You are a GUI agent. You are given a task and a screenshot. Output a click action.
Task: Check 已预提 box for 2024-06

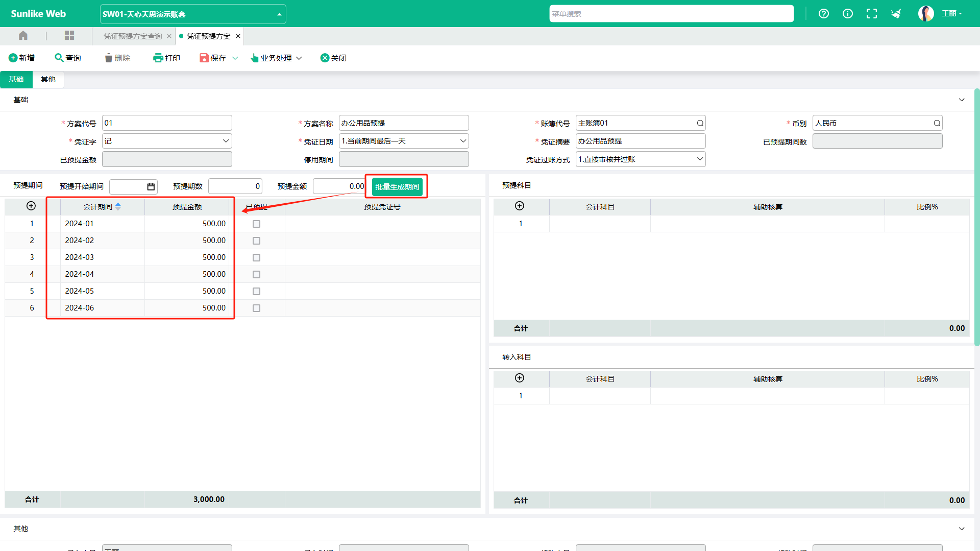pyautogui.click(x=256, y=308)
